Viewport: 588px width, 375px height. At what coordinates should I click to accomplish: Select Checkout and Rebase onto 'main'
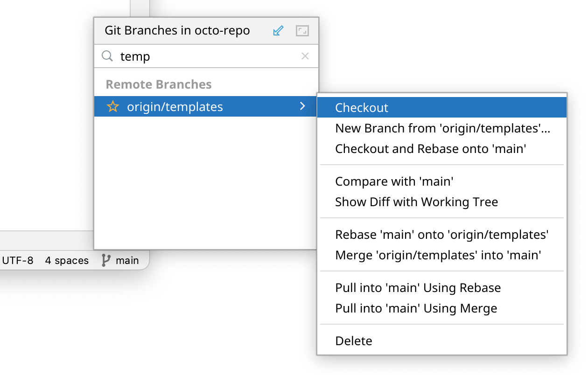click(430, 149)
